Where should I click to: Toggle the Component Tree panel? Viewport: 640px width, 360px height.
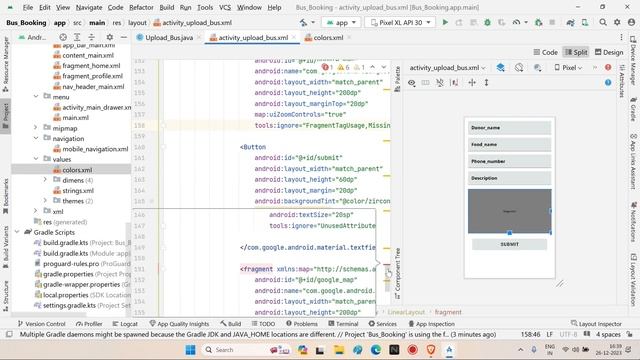[x=398, y=273]
